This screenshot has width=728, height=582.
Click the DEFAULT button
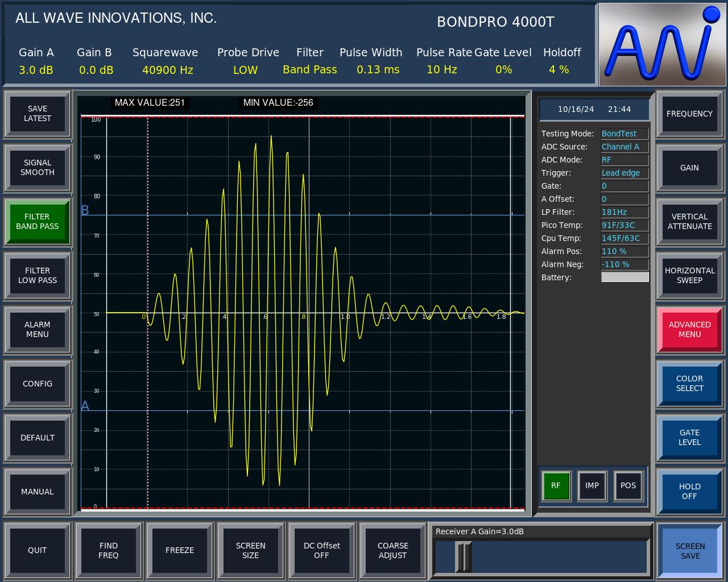(38, 438)
